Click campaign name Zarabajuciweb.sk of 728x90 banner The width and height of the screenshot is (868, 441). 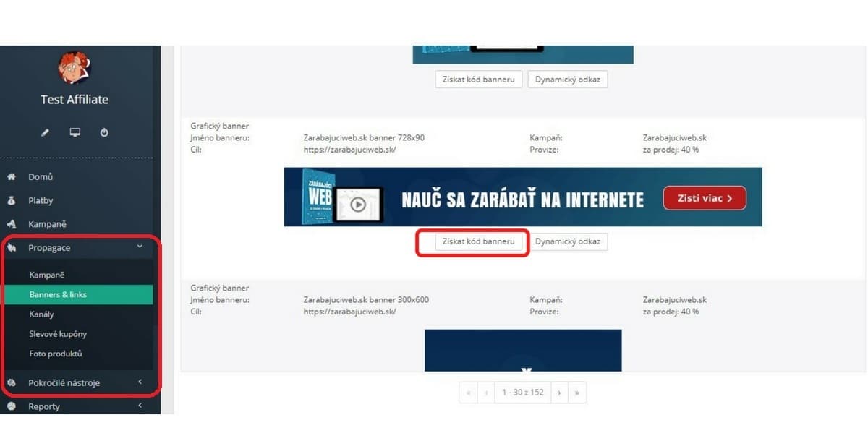(x=675, y=137)
